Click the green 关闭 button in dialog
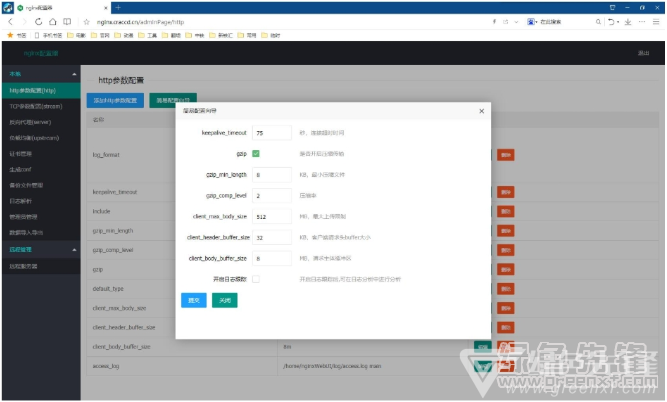 [225, 300]
